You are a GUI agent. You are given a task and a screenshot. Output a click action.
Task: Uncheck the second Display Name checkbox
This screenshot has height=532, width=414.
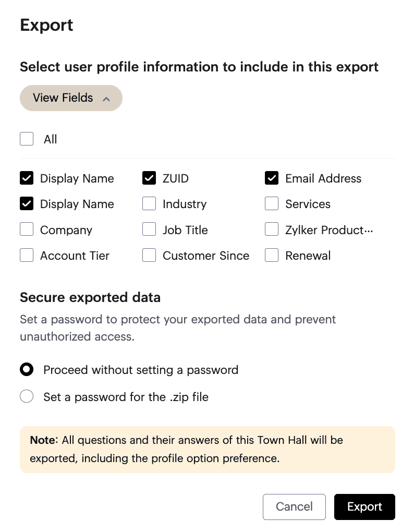point(27,203)
